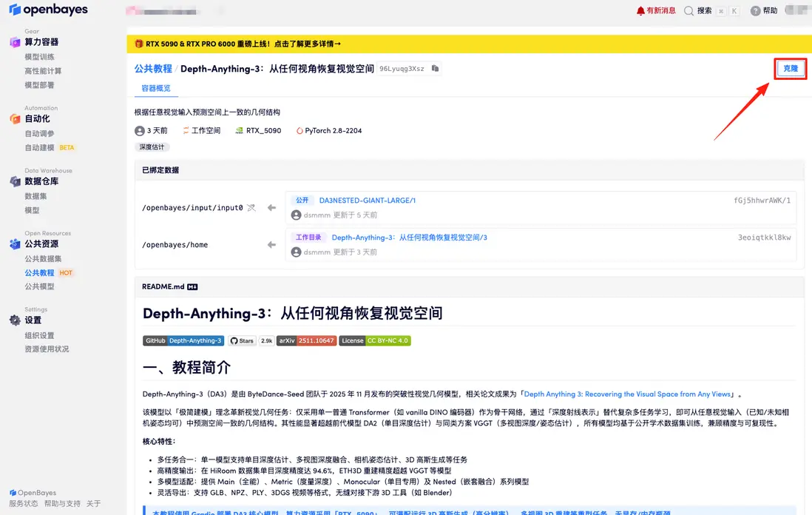Click the 克隆 clone button
The height and width of the screenshot is (515, 812).
click(x=791, y=68)
